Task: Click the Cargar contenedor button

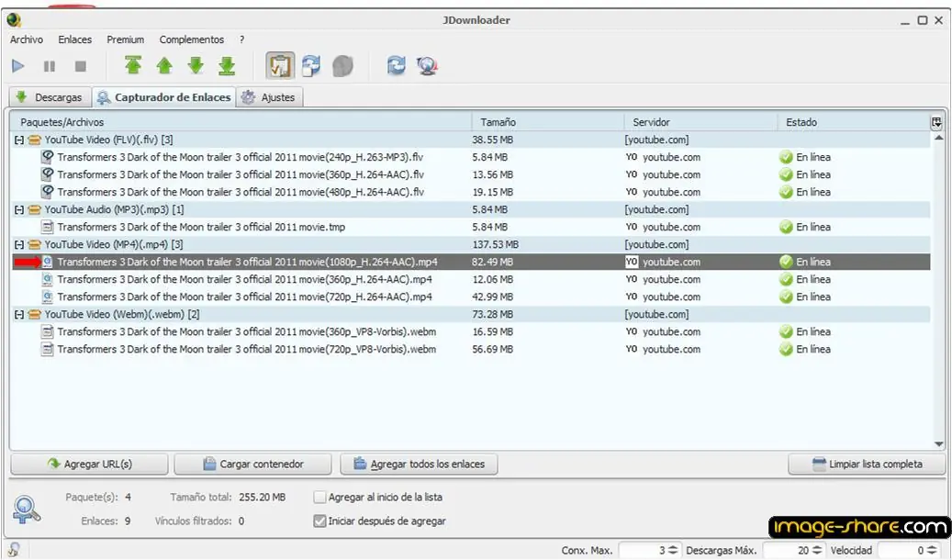Action: tap(252, 464)
